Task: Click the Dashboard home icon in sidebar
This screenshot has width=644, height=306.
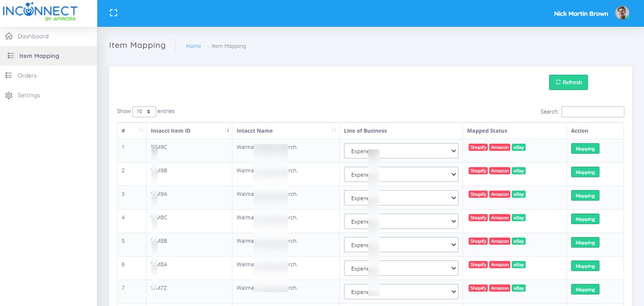Action: point(9,36)
